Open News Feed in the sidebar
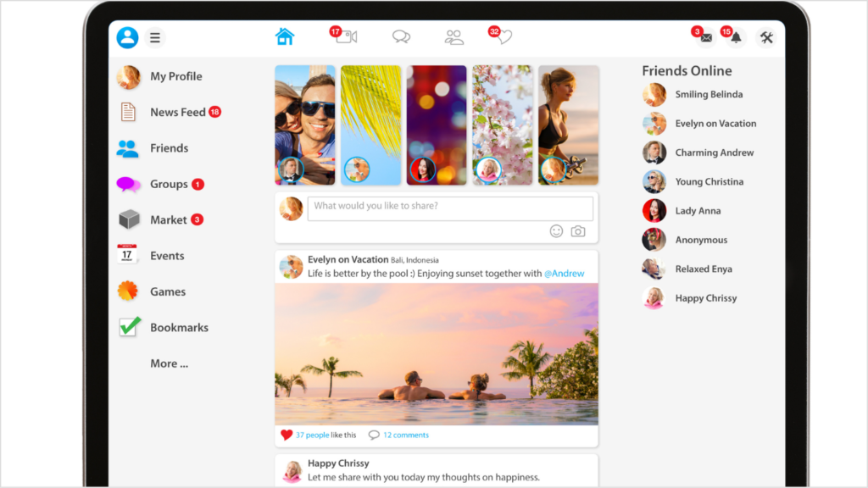 tap(177, 112)
